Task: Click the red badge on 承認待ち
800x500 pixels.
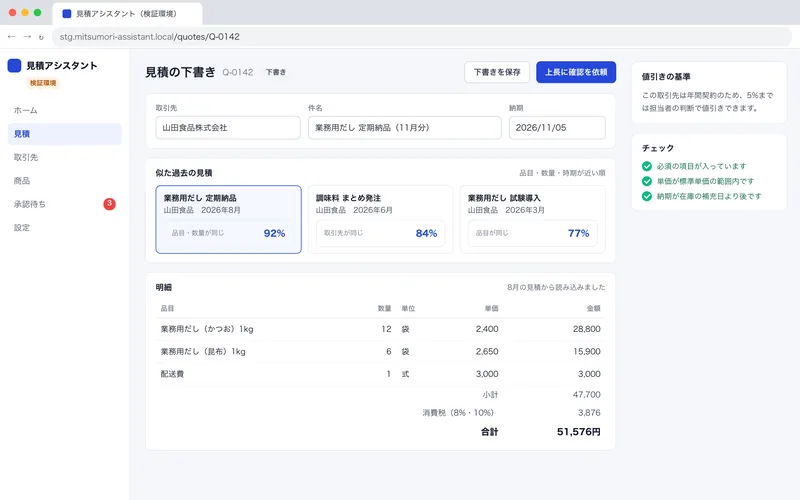Action: (x=109, y=204)
